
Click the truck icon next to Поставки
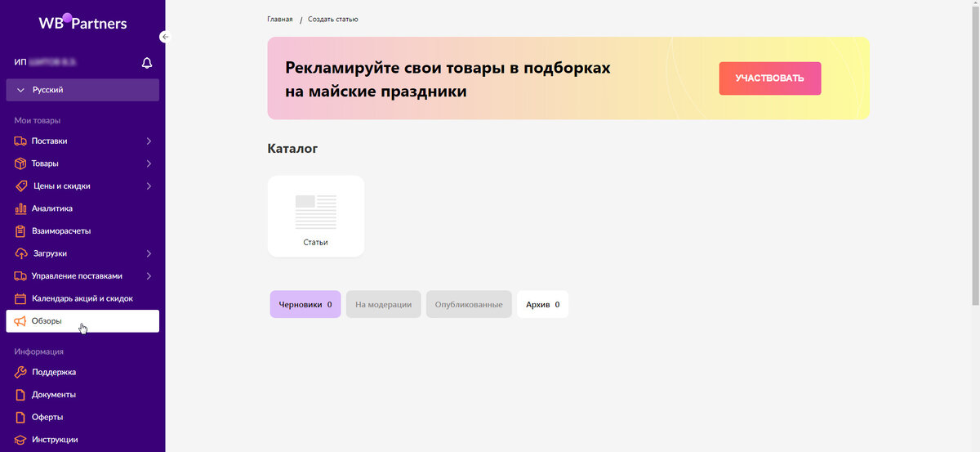(20, 141)
